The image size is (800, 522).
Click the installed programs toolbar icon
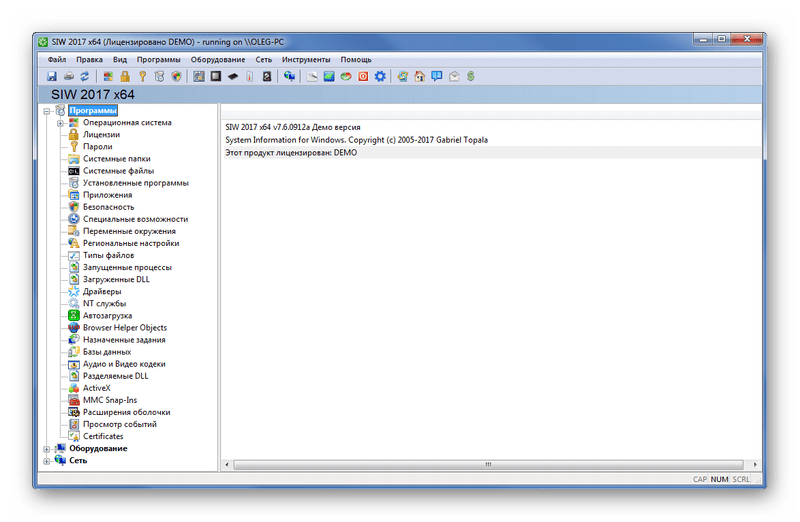point(160,77)
